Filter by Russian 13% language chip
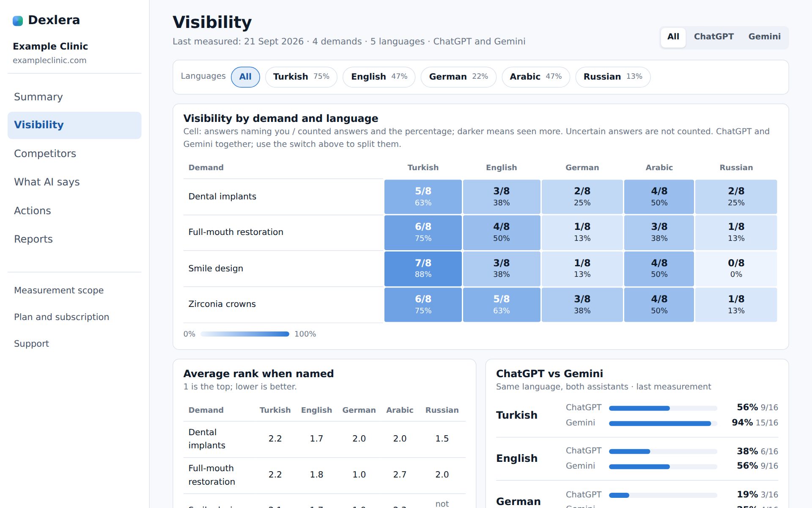The image size is (812, 508). [613, 77]
